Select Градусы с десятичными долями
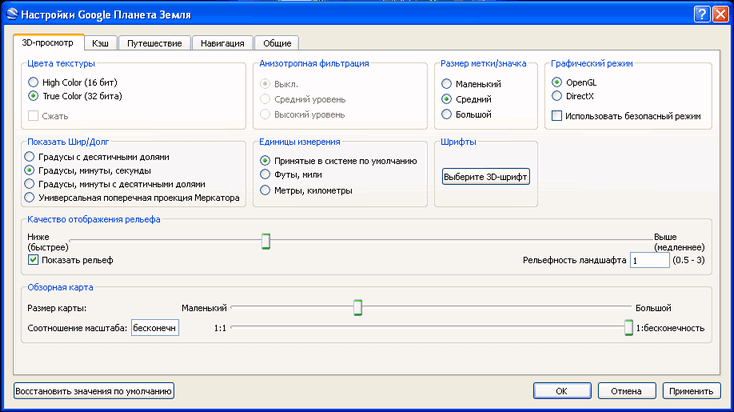The image size is (734, 412). click(97, 157)
